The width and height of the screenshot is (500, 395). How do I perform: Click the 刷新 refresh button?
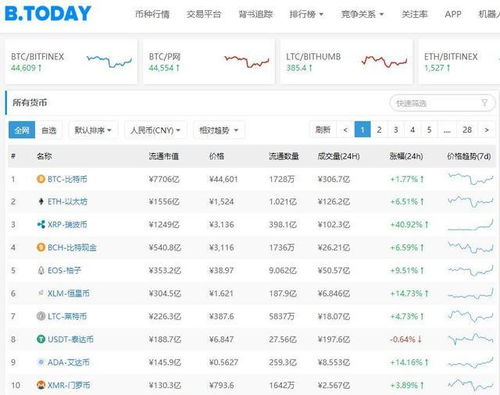pos(323,130)
